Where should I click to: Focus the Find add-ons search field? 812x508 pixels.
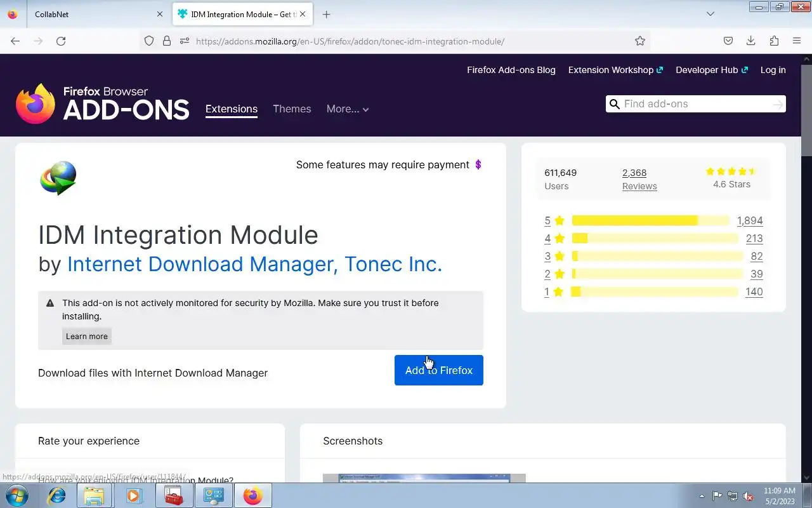696,104
